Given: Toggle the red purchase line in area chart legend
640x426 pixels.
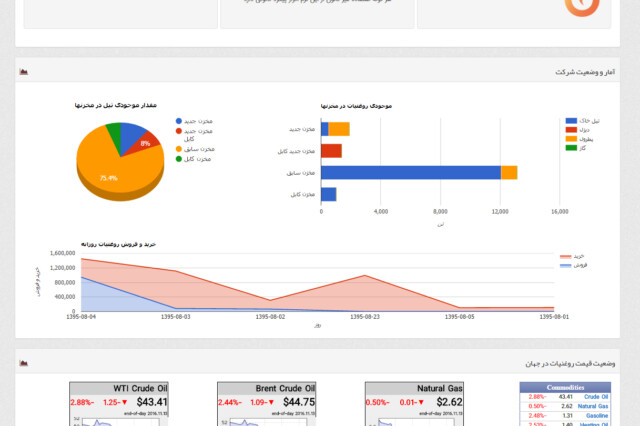Looking at the screenshot, I should 565,256.
